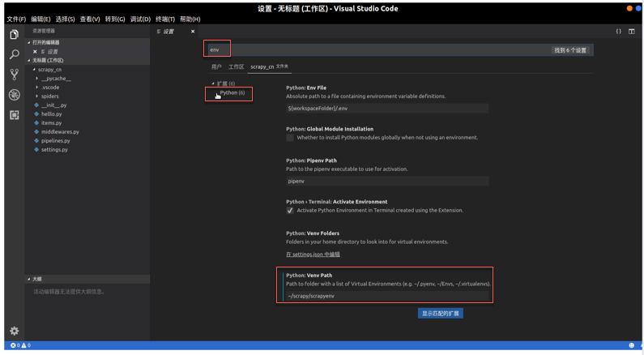Open items.py file
Screen dimensions: 644x355
coord(51,123)
